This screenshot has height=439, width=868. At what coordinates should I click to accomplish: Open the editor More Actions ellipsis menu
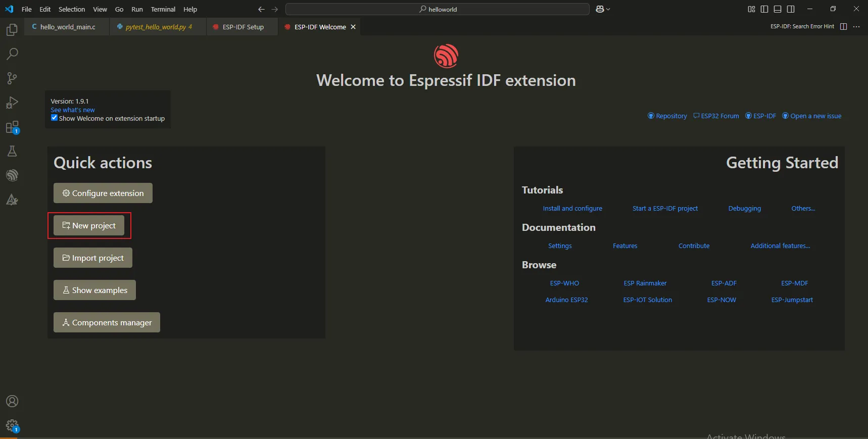(856, 27)
